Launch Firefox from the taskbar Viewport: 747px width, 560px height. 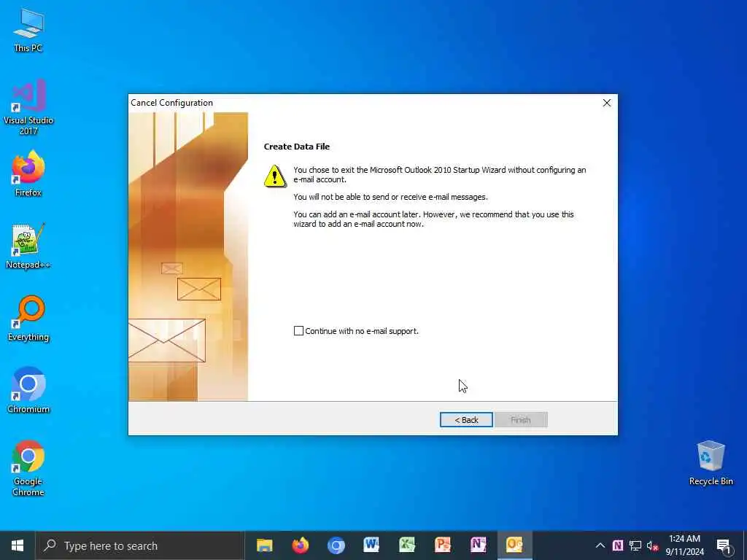point(300,545)
